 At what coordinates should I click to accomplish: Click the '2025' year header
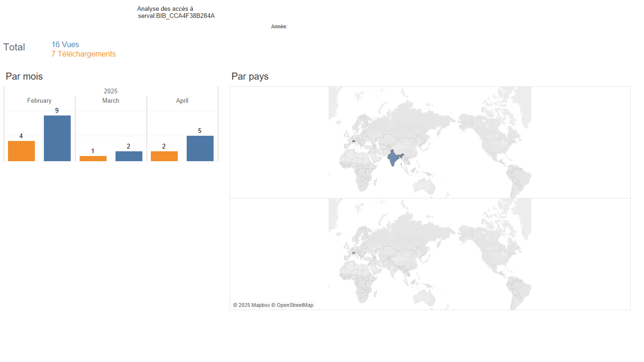coord(111,91)
